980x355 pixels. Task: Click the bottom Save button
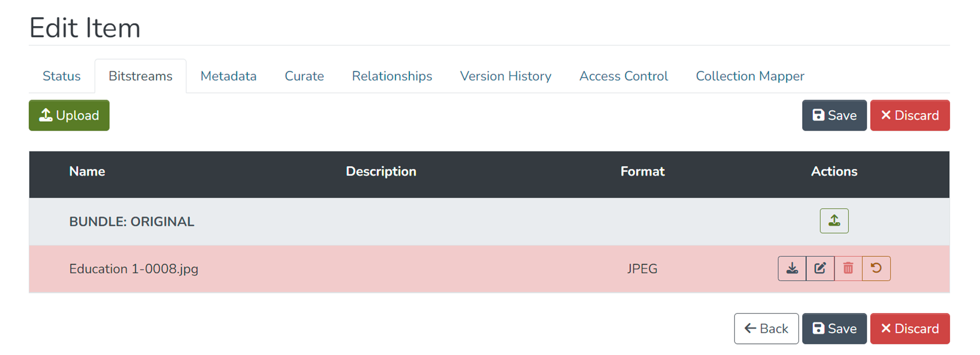[x=834, y=328]
